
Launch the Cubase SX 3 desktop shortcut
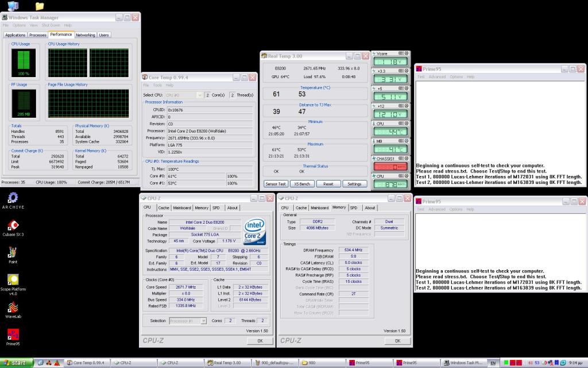[x=13, y=228]
